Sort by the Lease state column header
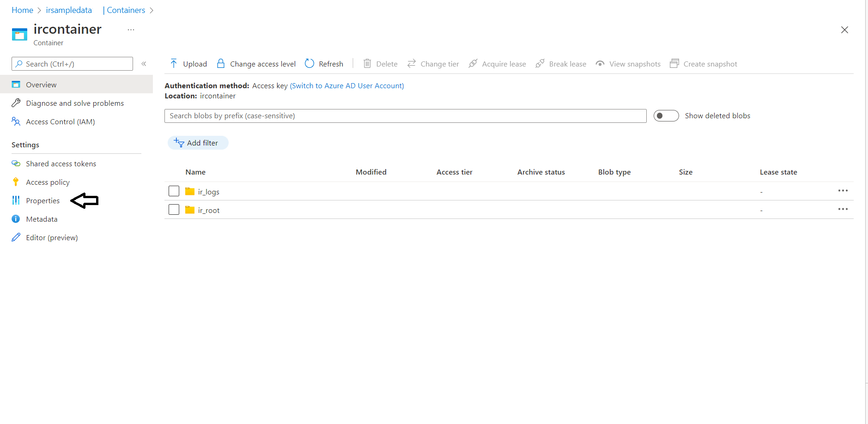Image resolution: width=868 pixels, height=424 pixels. 778,172
